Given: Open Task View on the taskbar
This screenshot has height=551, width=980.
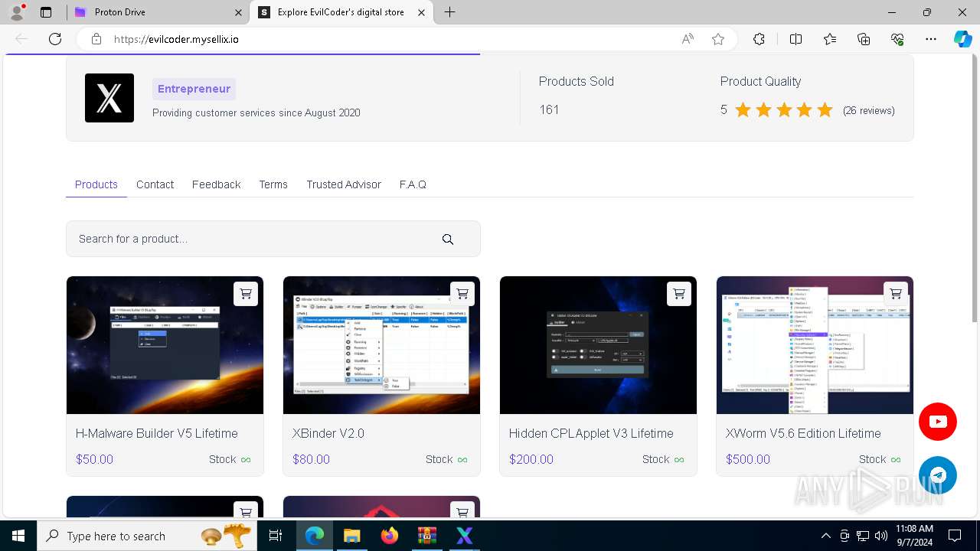Looking at the screenshot, I should 276,536.
